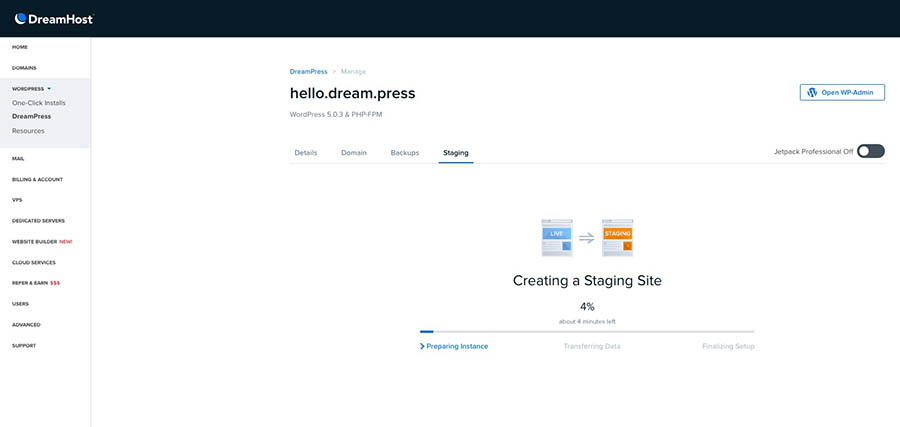Open Cloud Services in the sidebar
This screenshot has width=900, height=427.
pyautogui.click(x=34, y=262)
